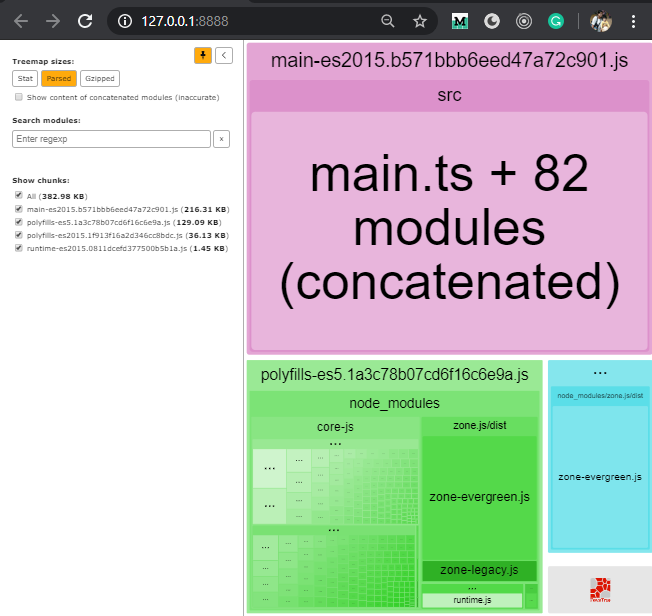Uncheck the runtime-es2015 chunk checkbox
This screenshot has width=652, height=616.
19,248
